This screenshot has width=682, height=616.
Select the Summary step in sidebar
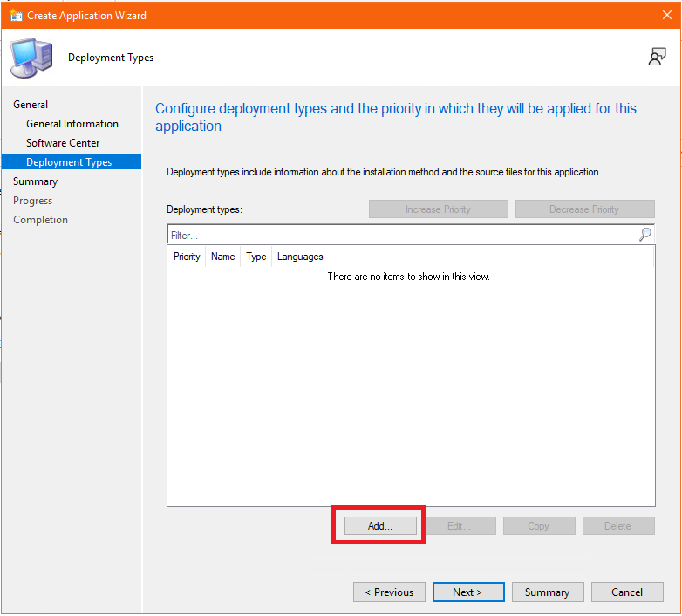coord(35,181)
